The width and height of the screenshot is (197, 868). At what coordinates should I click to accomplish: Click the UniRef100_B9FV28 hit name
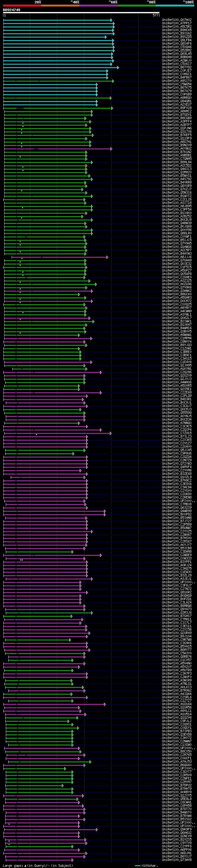point(177,108)
